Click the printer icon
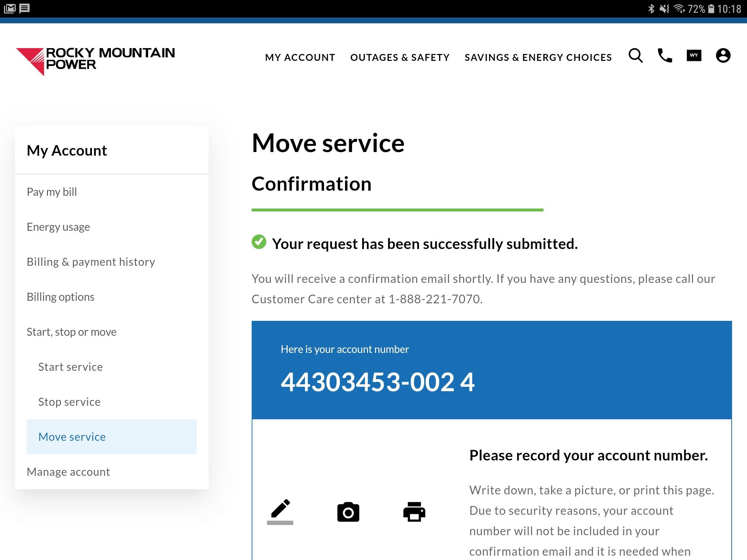Viewport: 747px width, 560px height. 414,512
